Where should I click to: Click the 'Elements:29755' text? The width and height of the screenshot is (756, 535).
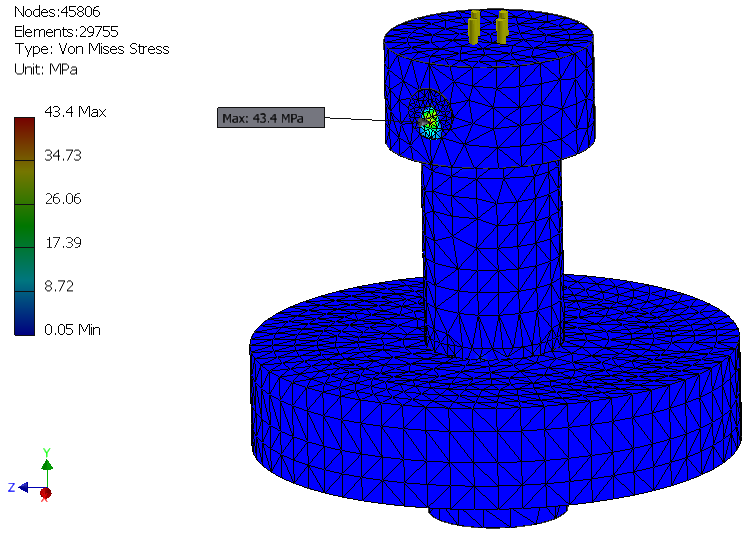point(66,32)
